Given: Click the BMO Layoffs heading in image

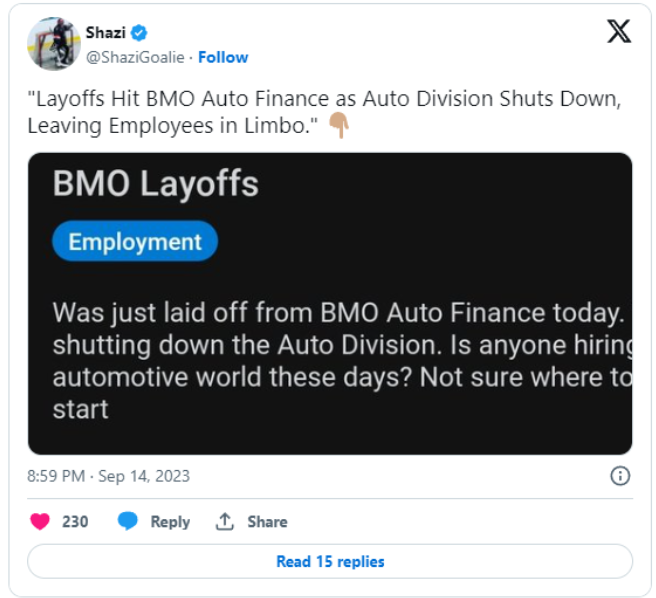Looking at the screenshot, I should [x=155, y=183].
